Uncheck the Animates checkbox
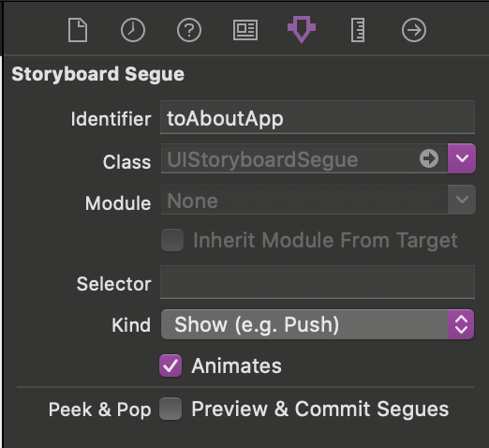Image resolution: width=489 pixels, height=448 pixels. pyautogui.click(x=170, y=366)
